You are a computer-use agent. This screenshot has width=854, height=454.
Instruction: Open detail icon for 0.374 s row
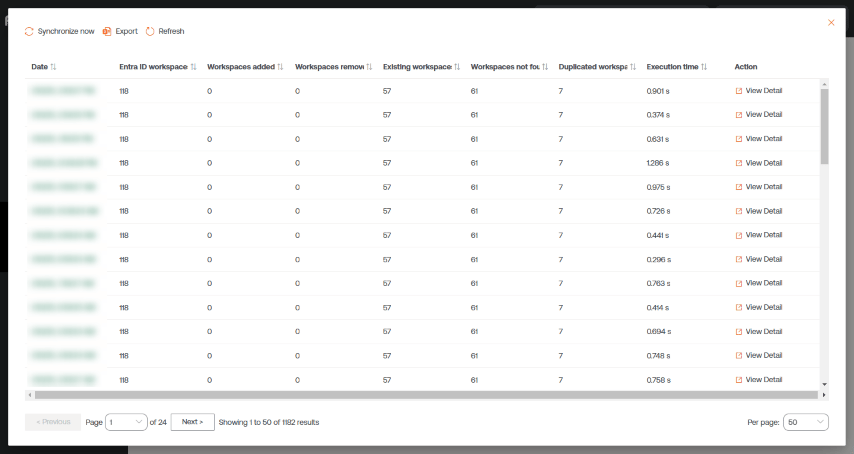click(x=739, y=115)
